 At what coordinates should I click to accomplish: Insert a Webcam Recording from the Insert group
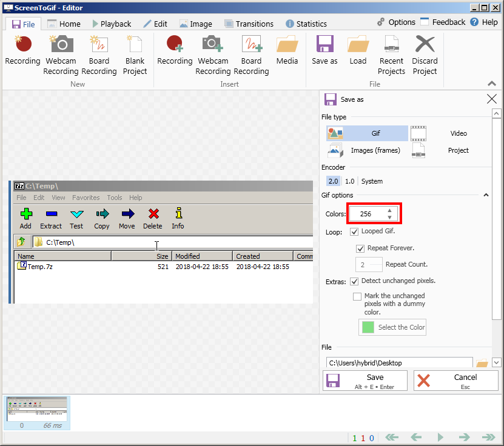(213, 55)
